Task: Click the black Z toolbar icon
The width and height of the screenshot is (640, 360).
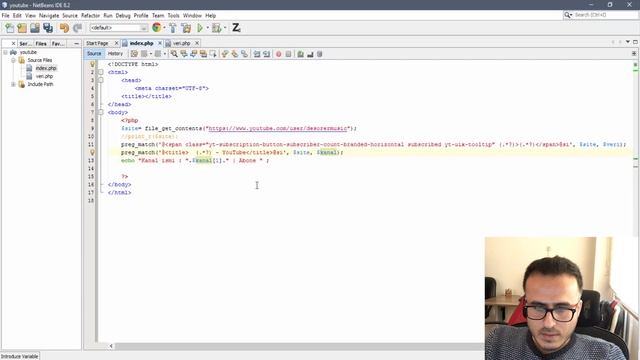Action: pyautogui.click(x=236, y=28)
